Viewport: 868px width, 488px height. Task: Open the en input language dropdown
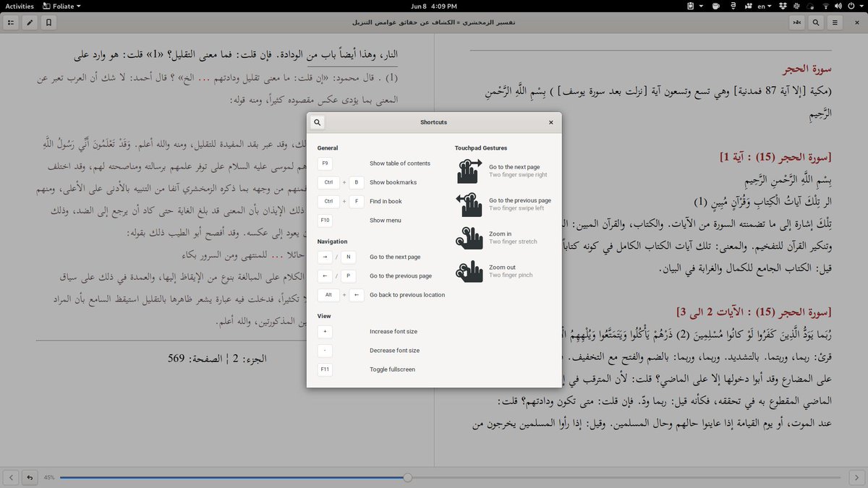click(765, 6)
